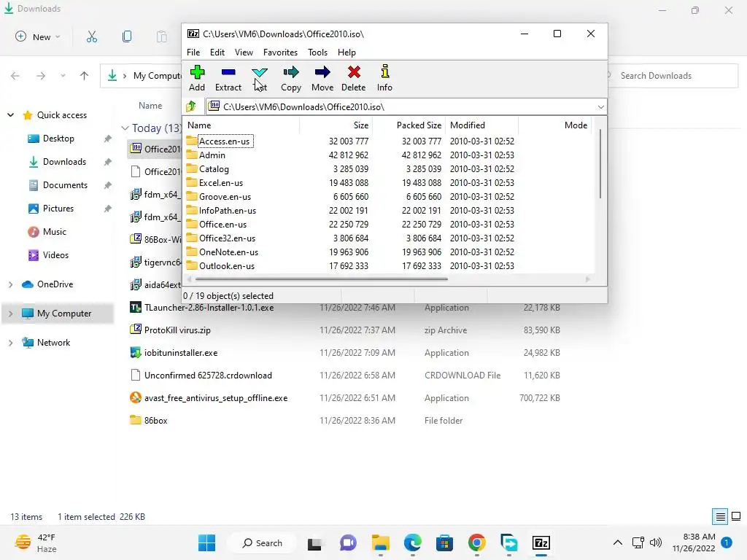Click the Search Downloads field
The height and width of the screenshot is (560, 747).
672,76
